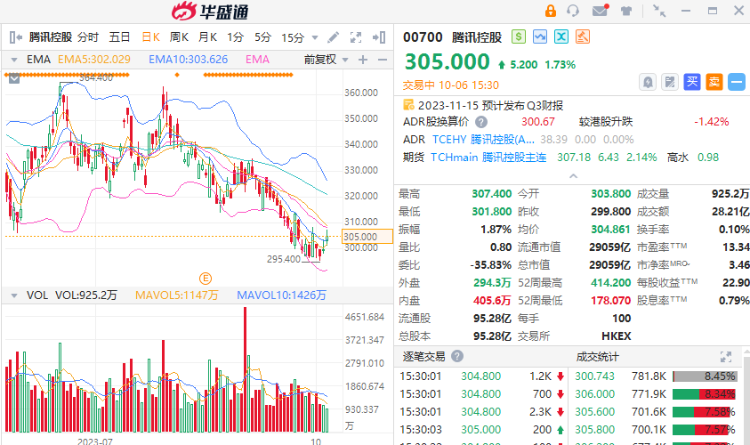Expand the chart to fullscreen

(355, 37)
